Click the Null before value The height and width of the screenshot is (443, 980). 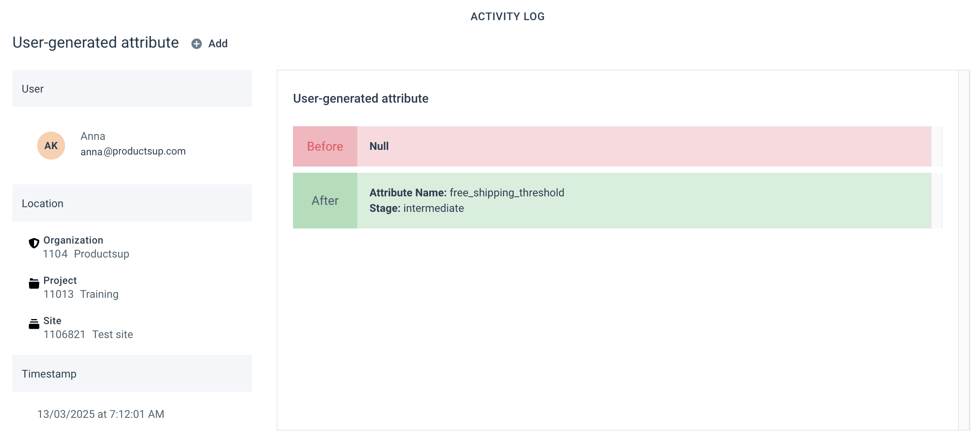(379, 146)
